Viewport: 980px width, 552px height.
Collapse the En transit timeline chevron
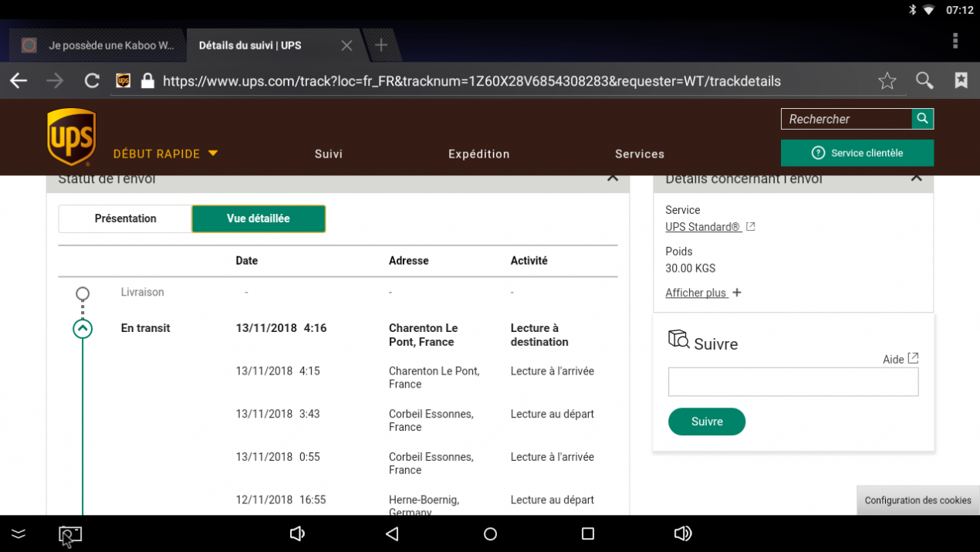click(x=83, y=329)
